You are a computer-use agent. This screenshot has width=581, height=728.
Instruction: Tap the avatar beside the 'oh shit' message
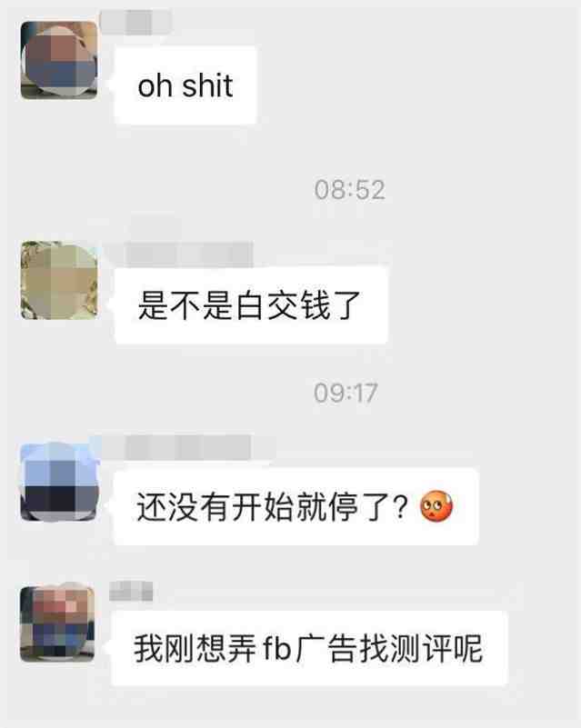(x=59, y=60)
